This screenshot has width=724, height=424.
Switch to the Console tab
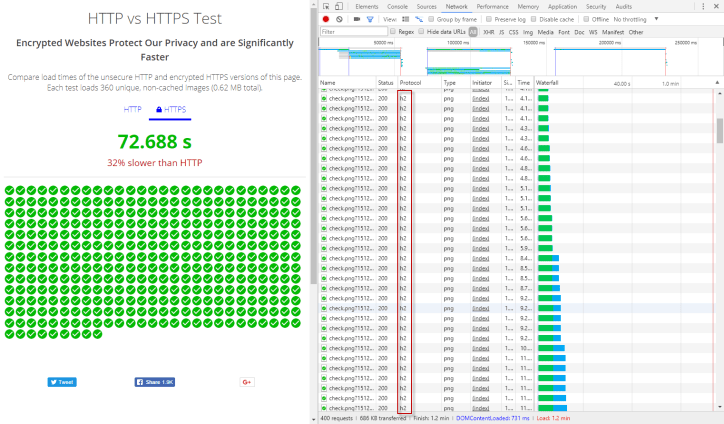point(397,6)
